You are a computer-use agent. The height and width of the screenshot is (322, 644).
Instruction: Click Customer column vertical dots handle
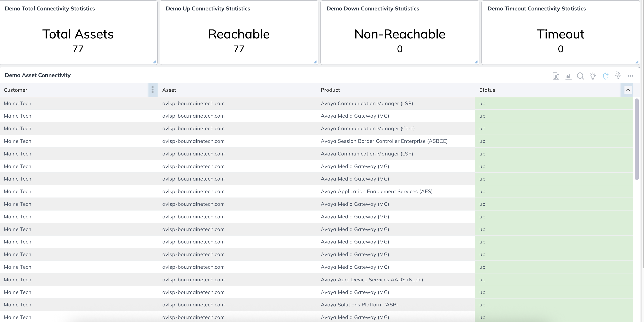coord(153,90)
